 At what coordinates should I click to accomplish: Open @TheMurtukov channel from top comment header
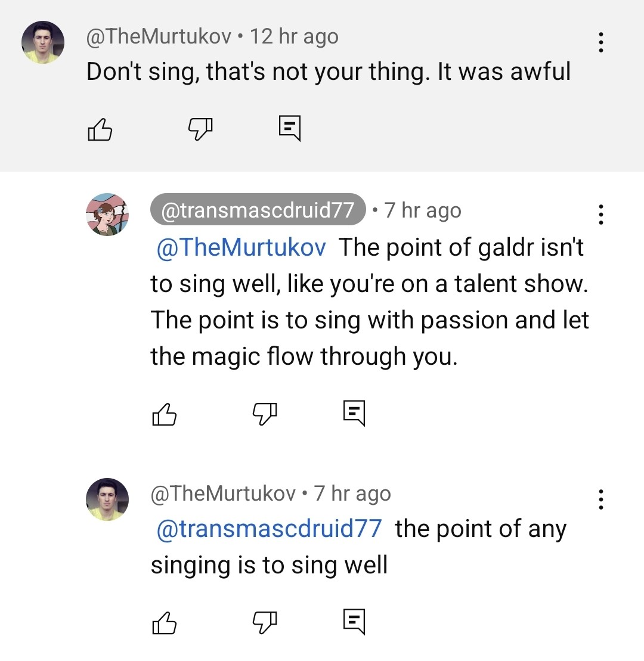pyautogui.click(x=159, y=37)
